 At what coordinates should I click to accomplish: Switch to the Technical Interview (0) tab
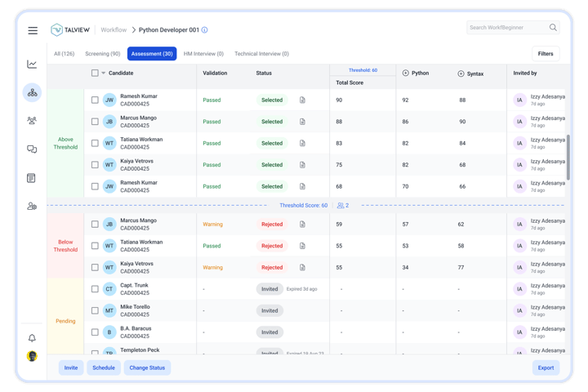click(x=261, y=54)
